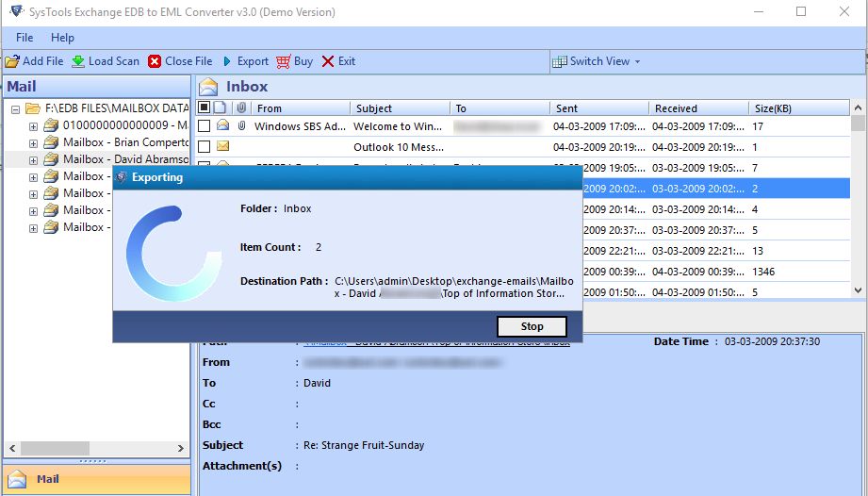Collapse the F:\EDB FILES root tree node
This screenshot has height=496, width=868.
15,109
